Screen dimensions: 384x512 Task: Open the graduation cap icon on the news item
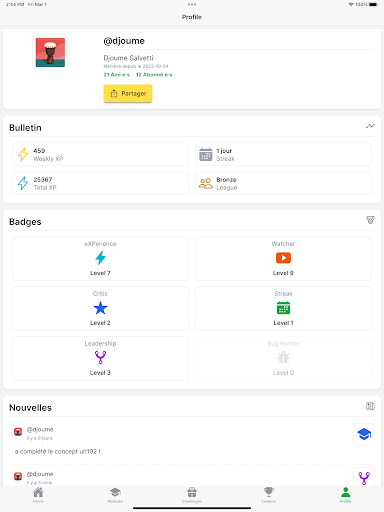[364, 434]
